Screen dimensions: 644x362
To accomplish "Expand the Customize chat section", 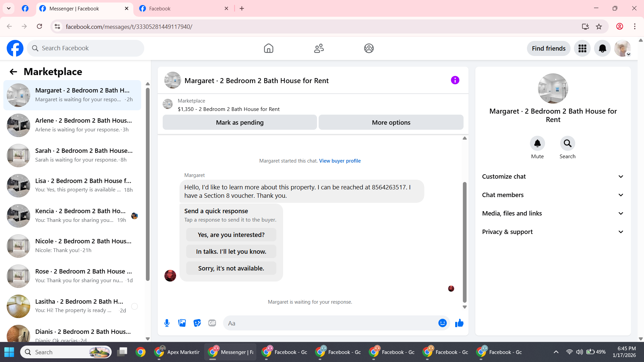I will click(553, 177).
